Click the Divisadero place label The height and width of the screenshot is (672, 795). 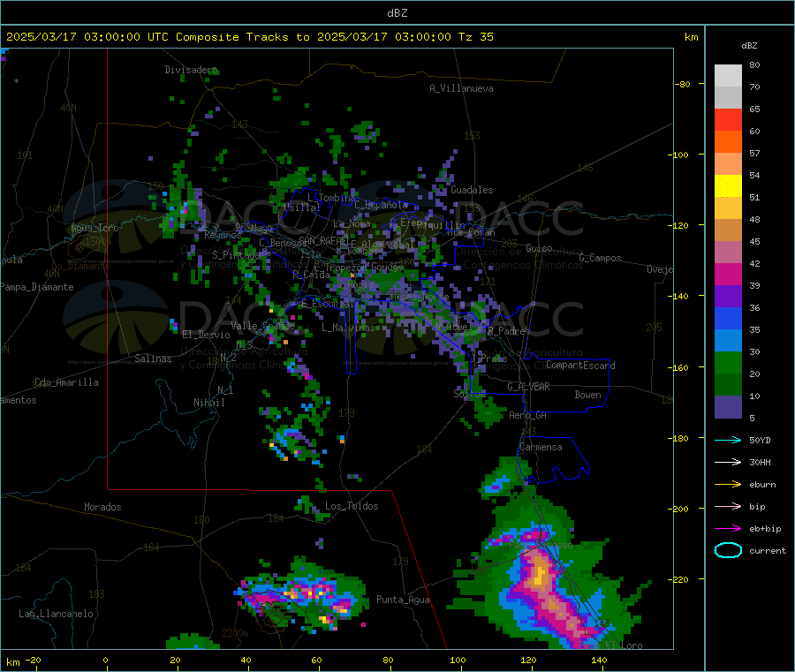click(x=191, y=70)
